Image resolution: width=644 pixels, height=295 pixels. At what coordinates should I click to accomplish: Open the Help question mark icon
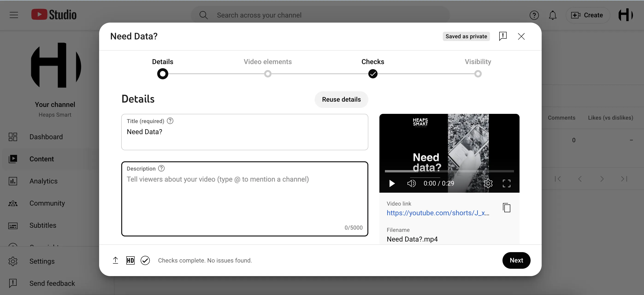click(534, 15)
